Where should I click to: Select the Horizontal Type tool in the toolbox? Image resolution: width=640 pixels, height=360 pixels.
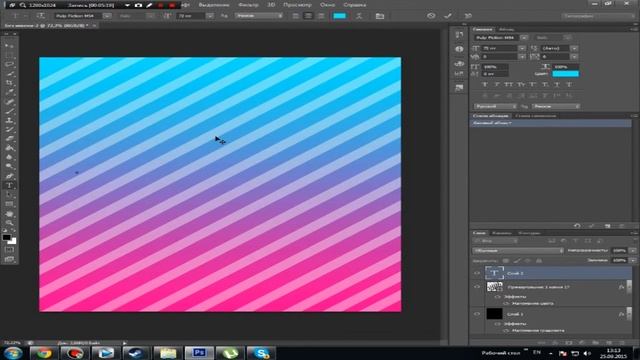coord(9,186)
